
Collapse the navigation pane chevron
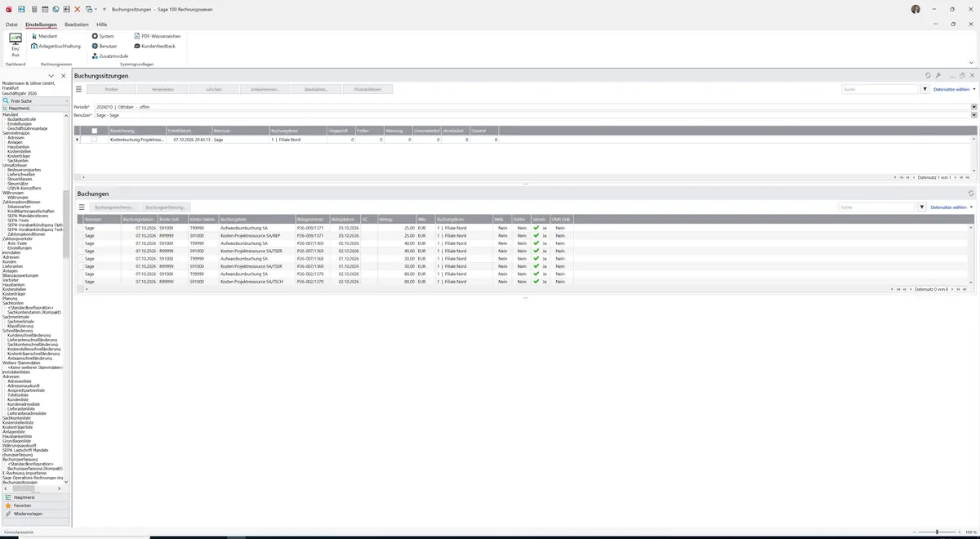[51, 76]
